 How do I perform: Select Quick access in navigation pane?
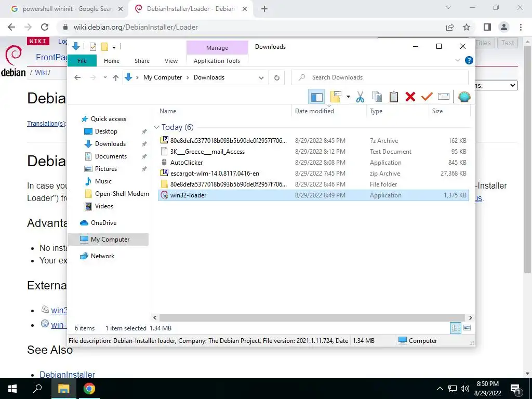[x=108, y=119]
